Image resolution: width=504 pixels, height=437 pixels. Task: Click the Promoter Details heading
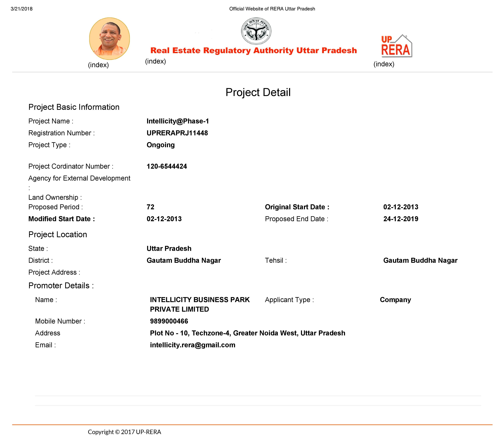pyautogui.click(x=61, y=286)
